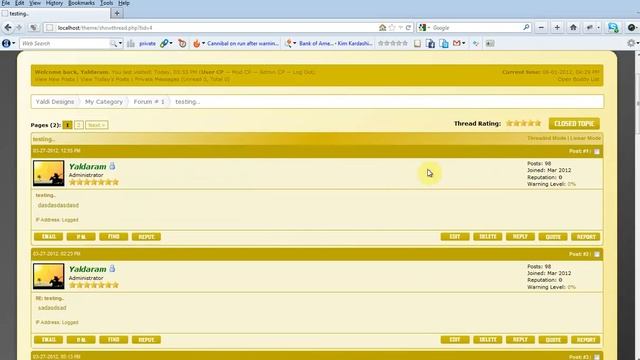Expand the gear settings dropdown arrow

(x=637, y=43)
